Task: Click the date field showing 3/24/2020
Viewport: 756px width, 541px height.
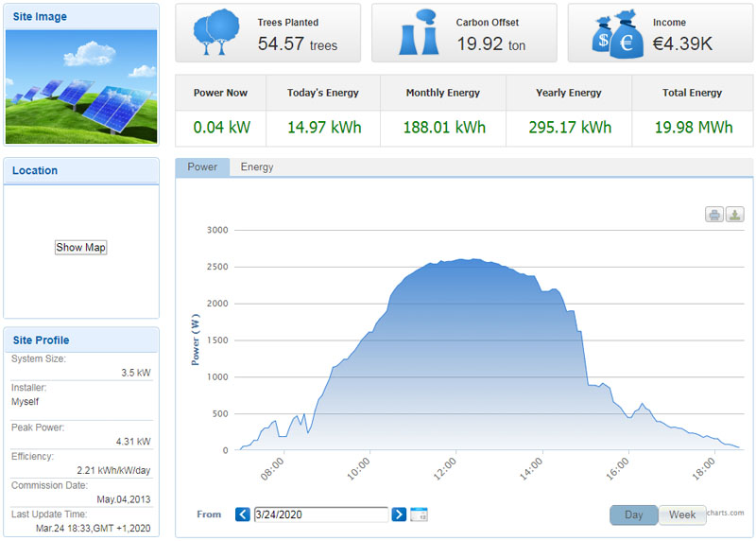Action: pos(320,515)
